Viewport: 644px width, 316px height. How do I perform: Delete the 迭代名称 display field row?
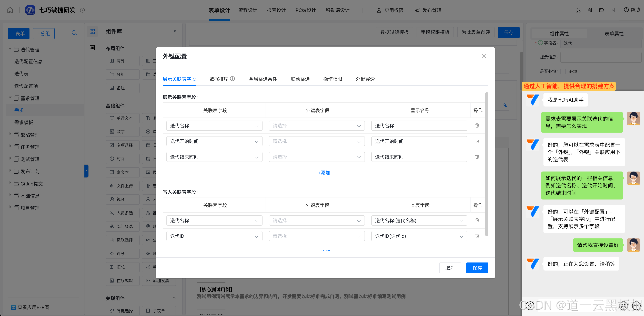pyautogui.click(x=477, y=126)
